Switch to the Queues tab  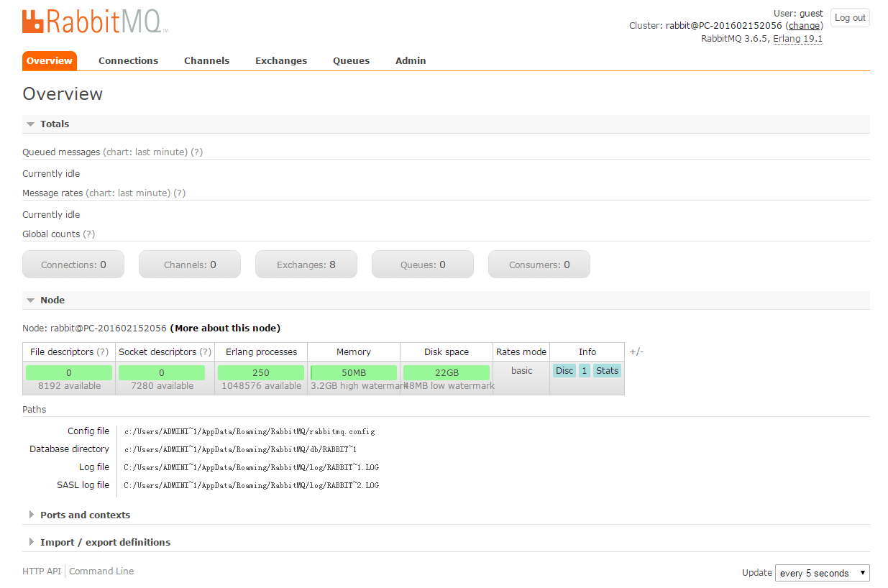point(351,60)
